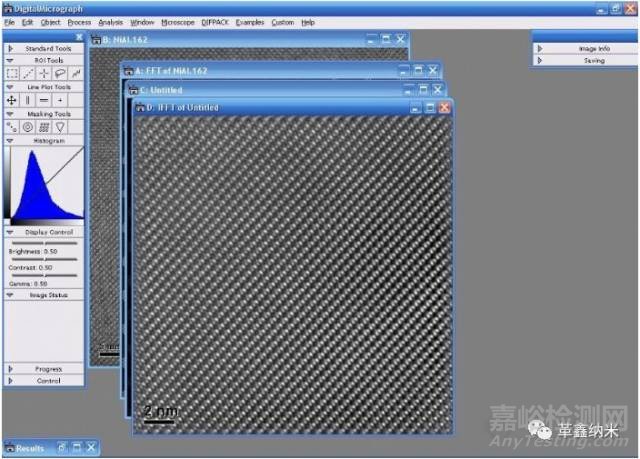Select the line ROI tool
The width and height of the screenshot is (640, 459).
pos(28,73)
